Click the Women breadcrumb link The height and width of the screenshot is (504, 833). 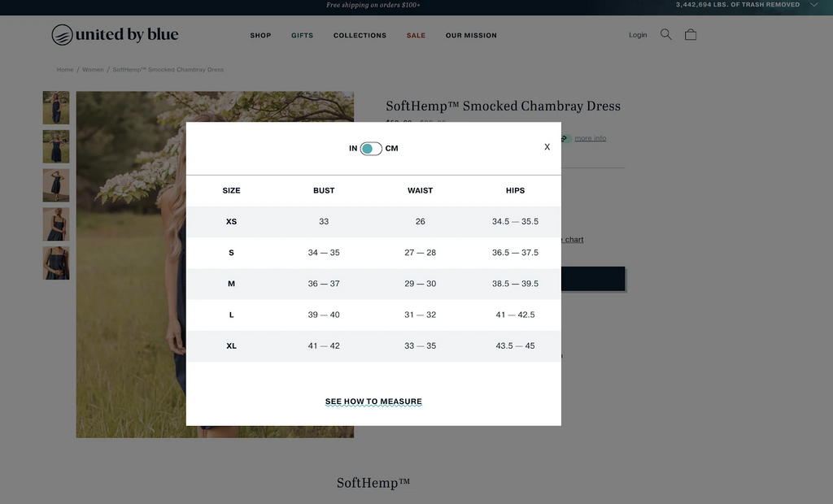[x=93, y=70]
